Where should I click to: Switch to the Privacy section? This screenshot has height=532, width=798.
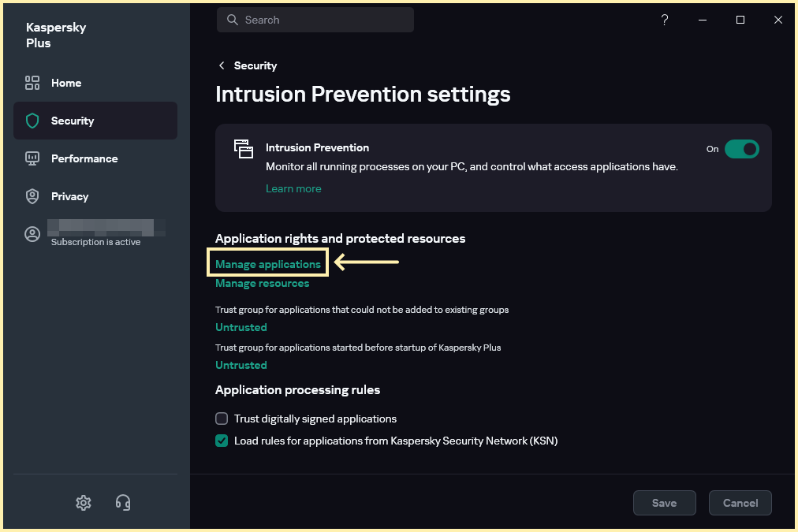tap(69, 196)
